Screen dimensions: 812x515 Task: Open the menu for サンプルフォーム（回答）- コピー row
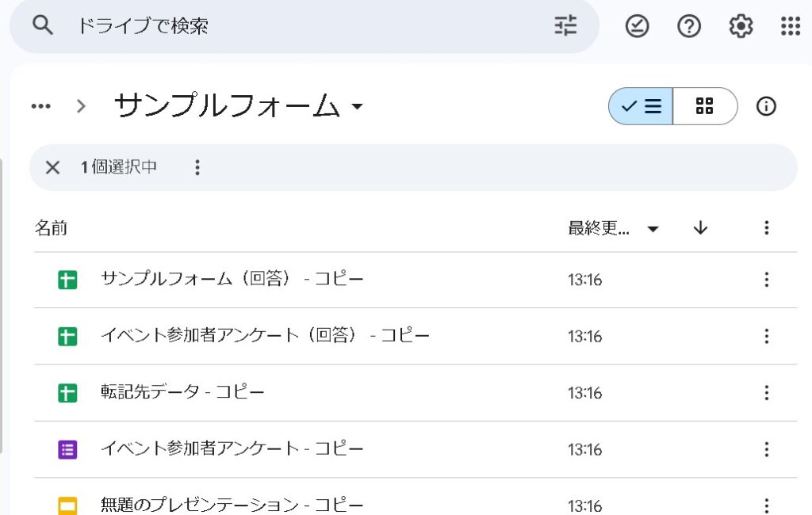point(766,280)
